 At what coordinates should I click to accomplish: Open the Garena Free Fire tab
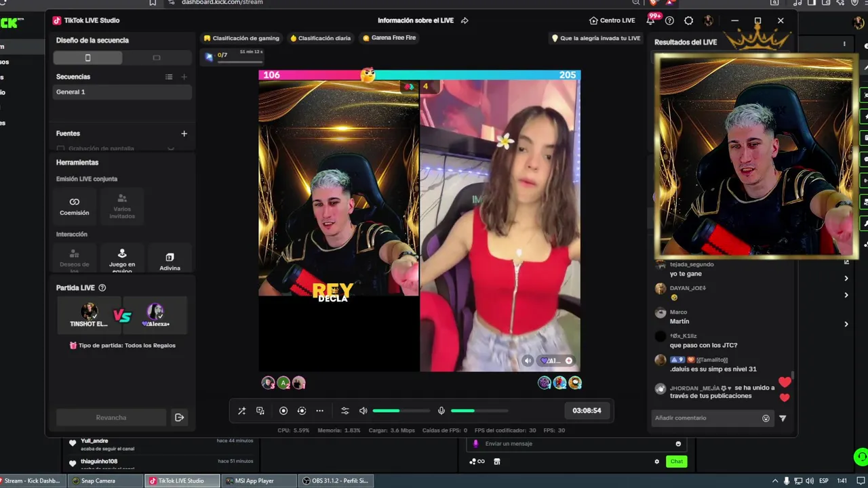(389, 38)
